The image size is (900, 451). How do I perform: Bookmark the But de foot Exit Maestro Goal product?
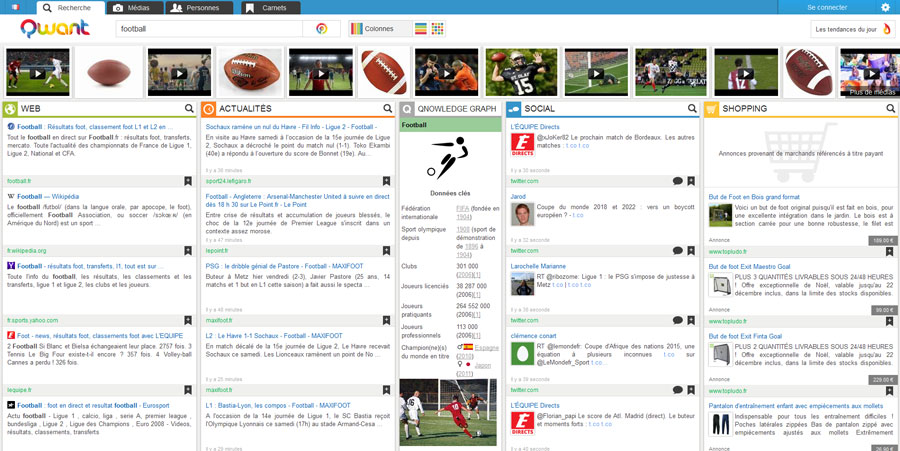(889, 321)
